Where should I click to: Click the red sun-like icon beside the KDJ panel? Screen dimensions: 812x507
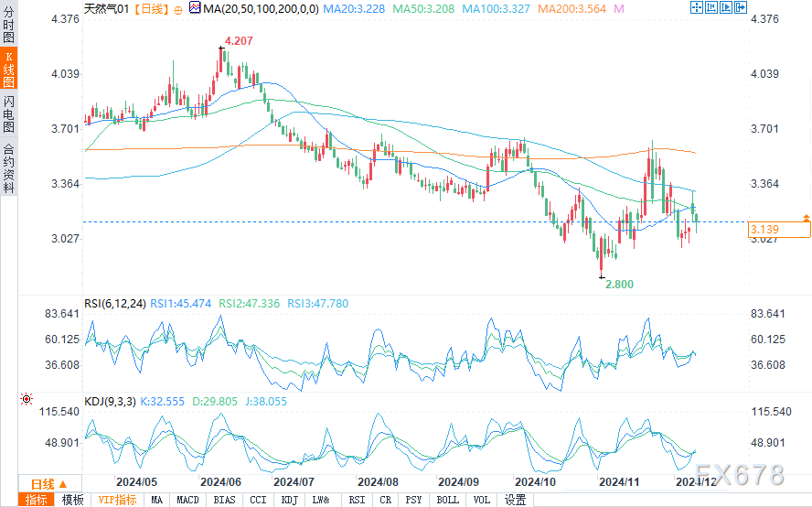tap(27, 399)
